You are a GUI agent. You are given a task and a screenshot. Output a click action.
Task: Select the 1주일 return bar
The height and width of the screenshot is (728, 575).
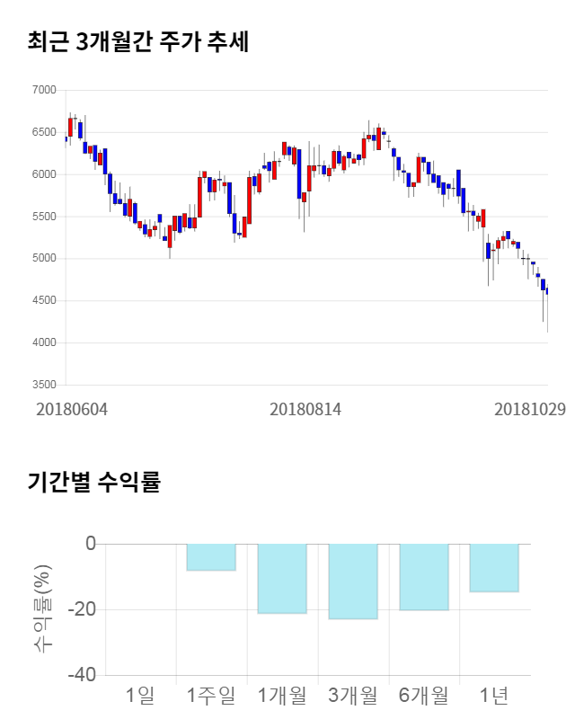click(x=211, y=557)
